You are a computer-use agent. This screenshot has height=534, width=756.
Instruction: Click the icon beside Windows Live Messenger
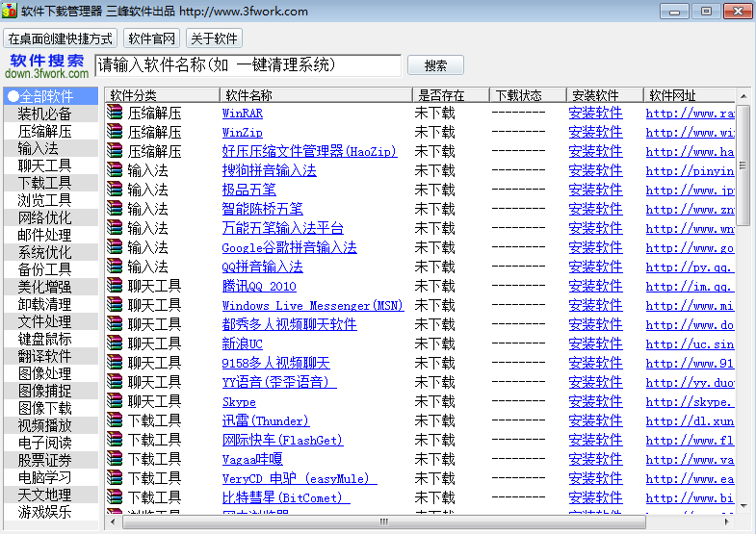115,305
